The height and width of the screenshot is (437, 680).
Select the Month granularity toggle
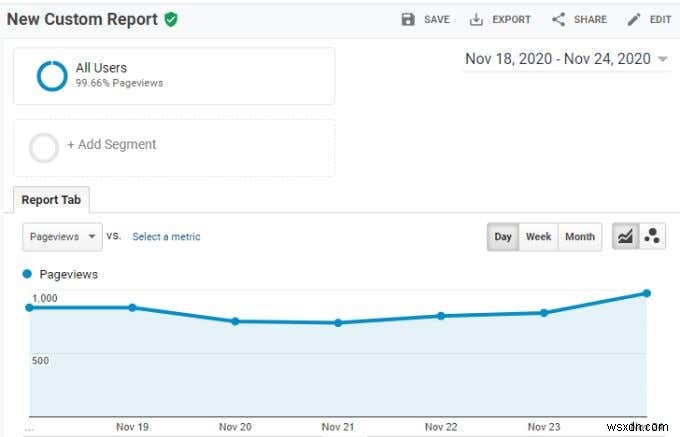580,237
